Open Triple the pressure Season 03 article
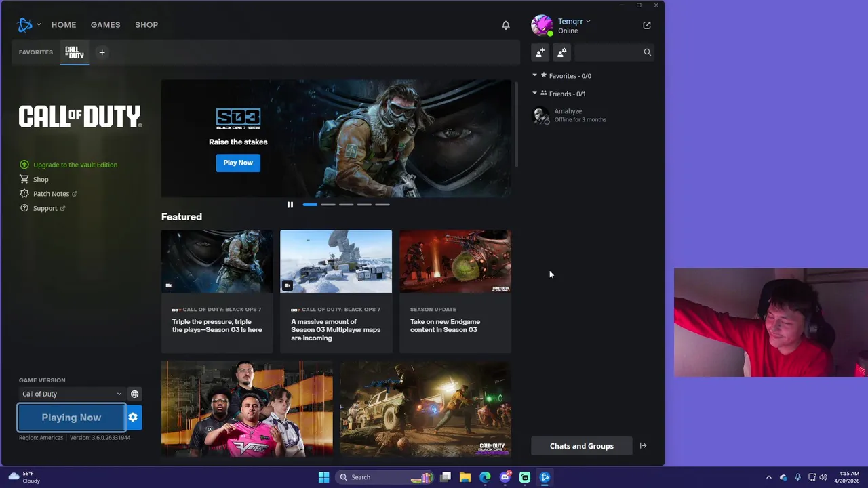868x488 pixels. [x=217, y=291]
